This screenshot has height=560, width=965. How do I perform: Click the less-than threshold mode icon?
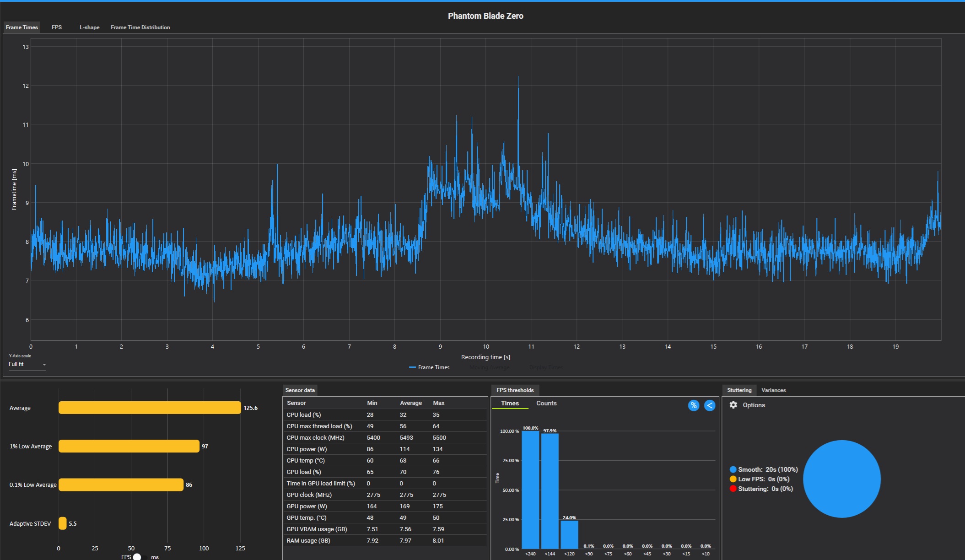point(710,405)
